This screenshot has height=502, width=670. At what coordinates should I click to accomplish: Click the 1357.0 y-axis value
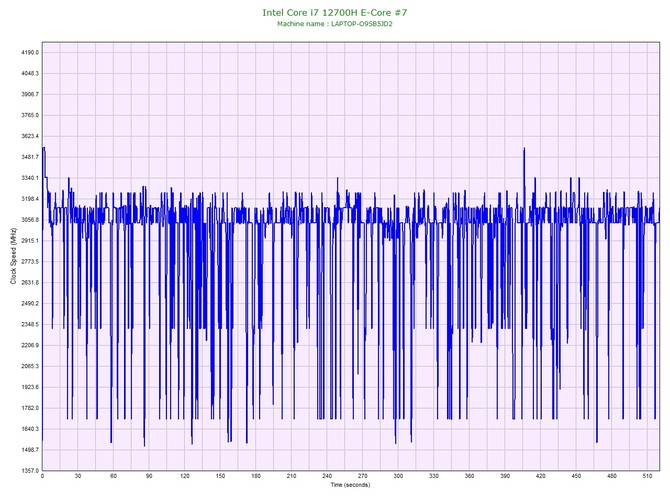30,471
